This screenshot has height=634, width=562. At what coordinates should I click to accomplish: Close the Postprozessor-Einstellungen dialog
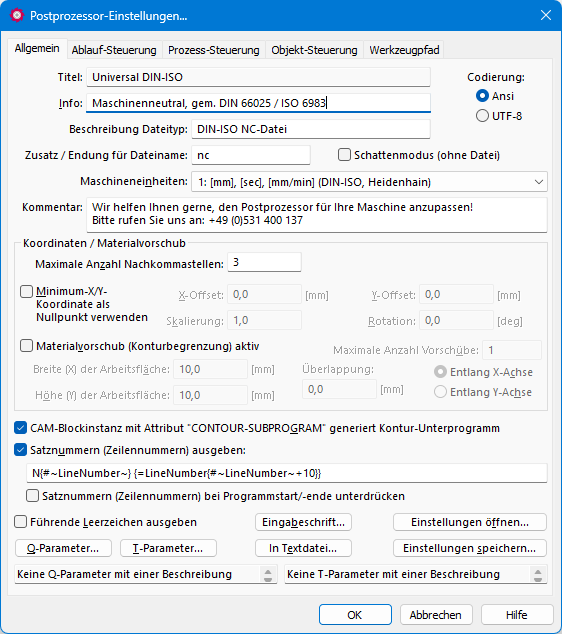click(x=546, y=15)
